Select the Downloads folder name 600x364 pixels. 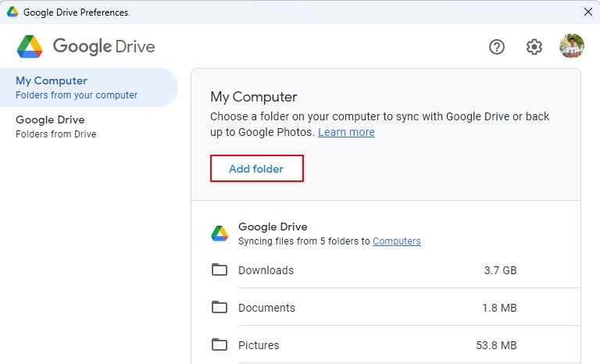click(266, 270)
